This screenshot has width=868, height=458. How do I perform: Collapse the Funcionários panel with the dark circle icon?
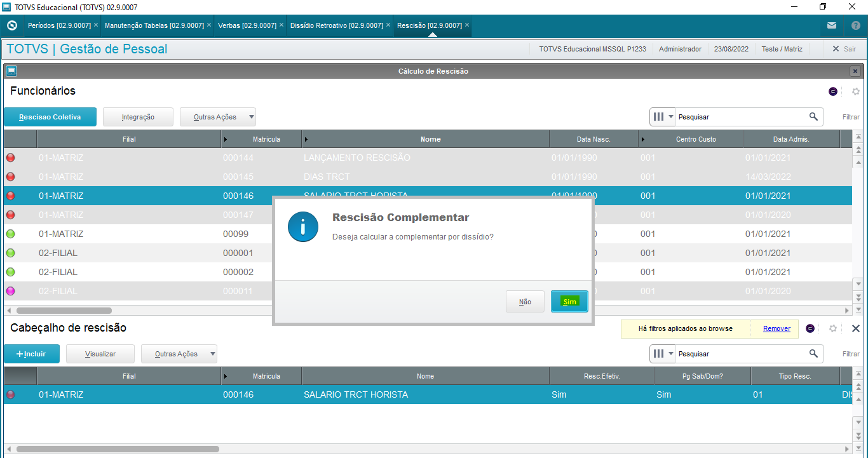point(833,91)
